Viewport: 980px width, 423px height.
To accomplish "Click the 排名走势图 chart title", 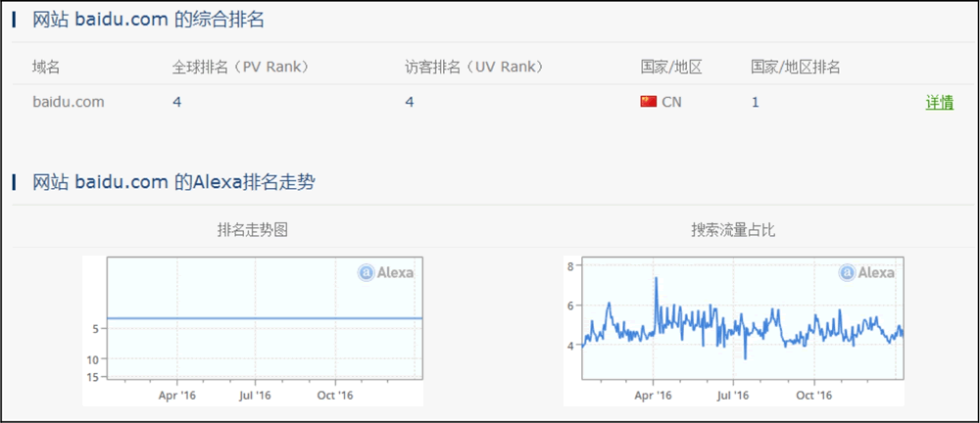I will tap(253, 230).
